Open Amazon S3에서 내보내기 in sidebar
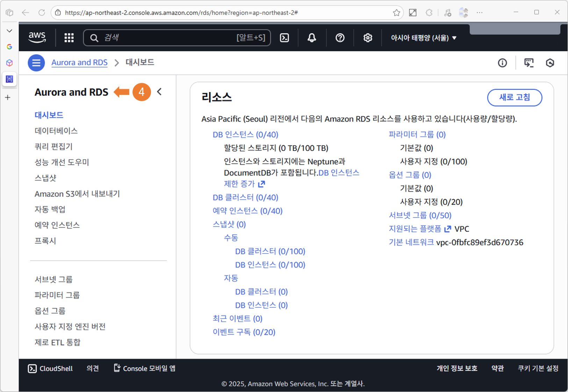The width and height of the screenshot is (568, 392). (x=77, y=194)
